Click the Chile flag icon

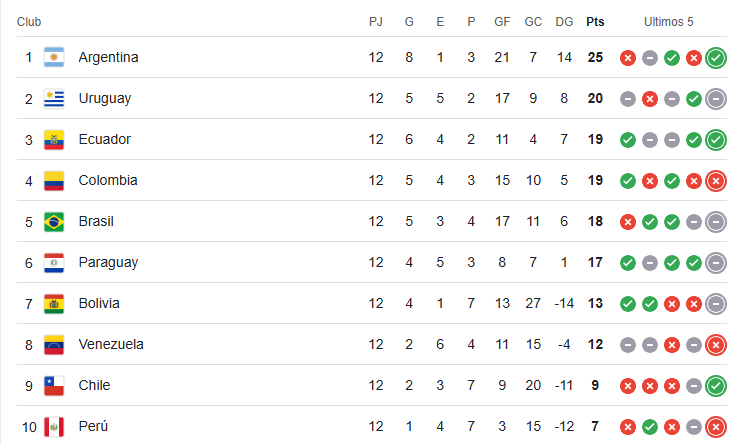click(x=54, y=386)
